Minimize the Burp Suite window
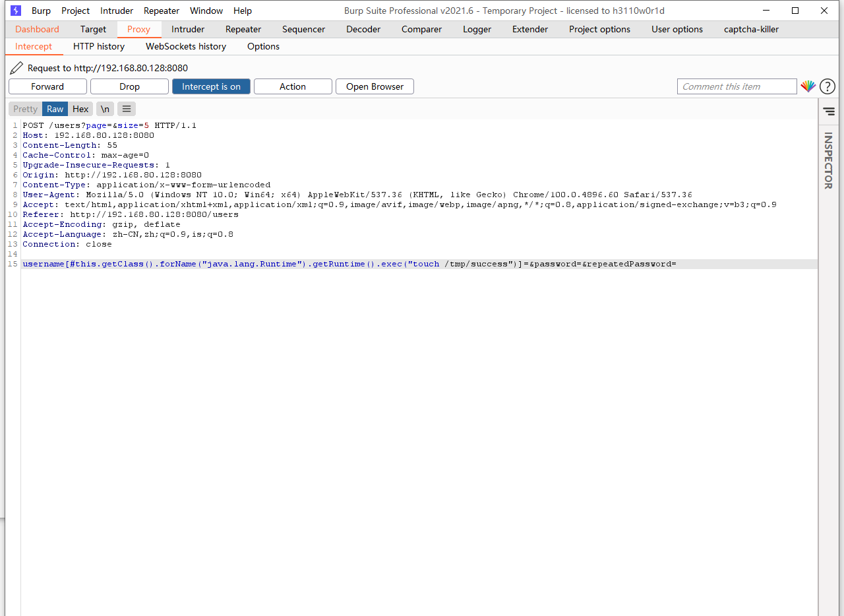 [766, 11]
